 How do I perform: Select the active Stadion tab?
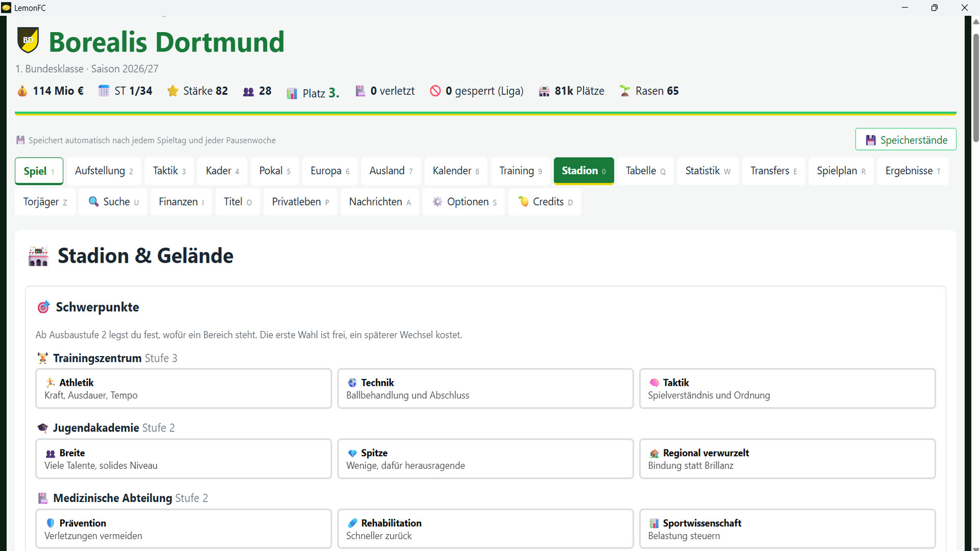coord(584,171)
